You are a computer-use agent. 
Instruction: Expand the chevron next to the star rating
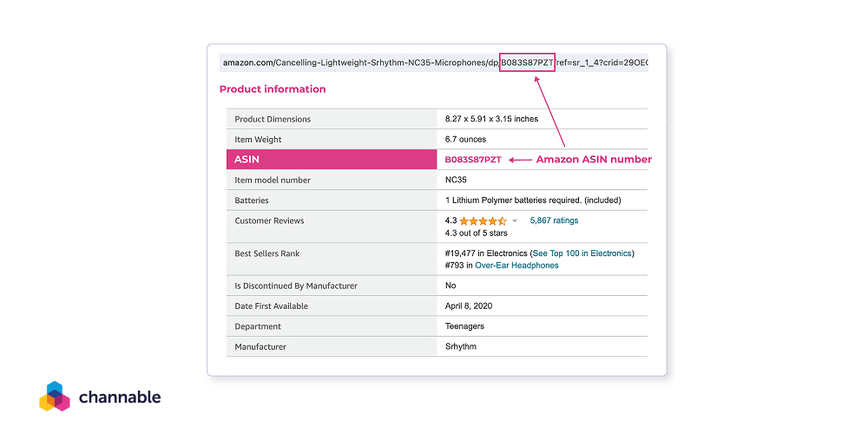[x=515, y=221]
